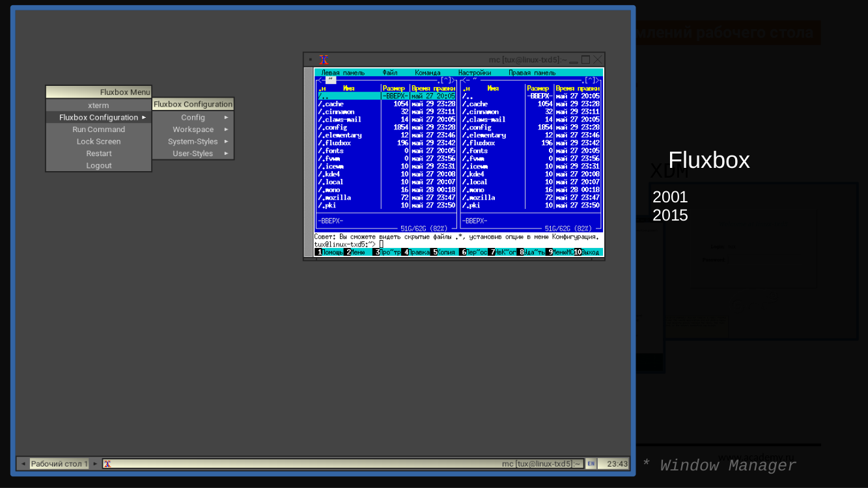Switch to next workspace with right taskbar arrow

click(x=95, y=464)
